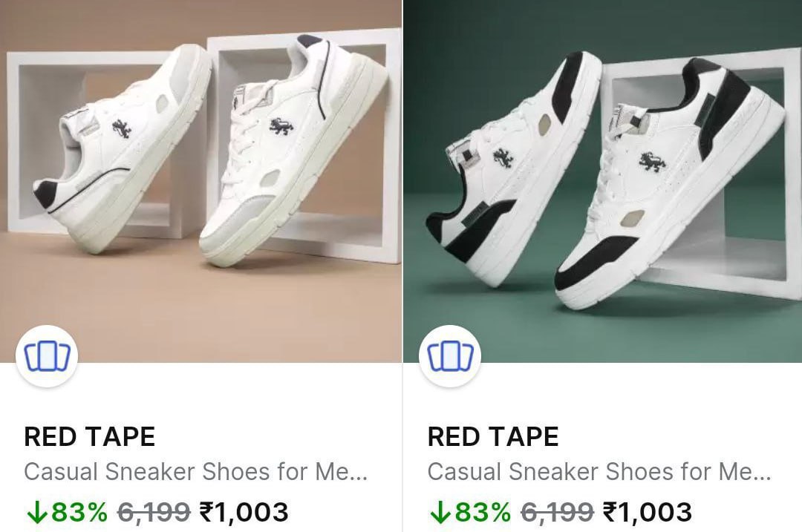Viewport: 802px width, 532px height.
Task: Select ₹1,003 price in left card
Action: (244, 511)
